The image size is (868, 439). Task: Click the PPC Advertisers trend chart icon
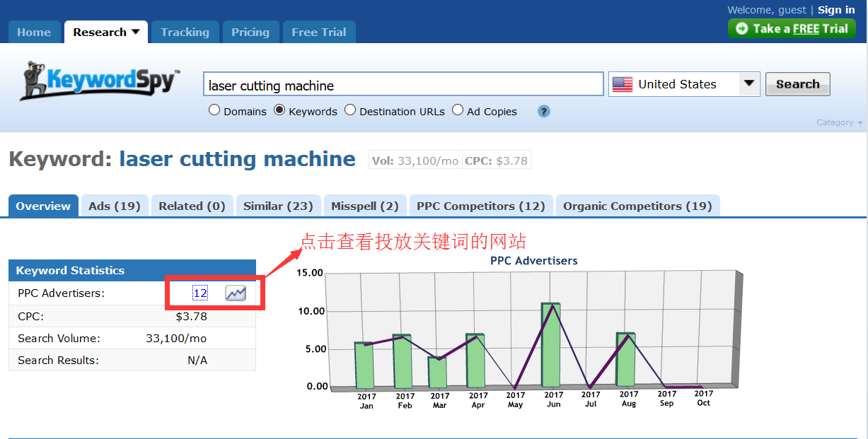(236, 293)
